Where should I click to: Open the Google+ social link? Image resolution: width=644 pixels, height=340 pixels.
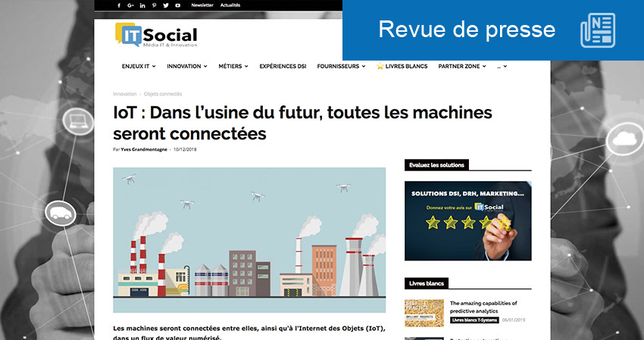(x=130, y=5)
